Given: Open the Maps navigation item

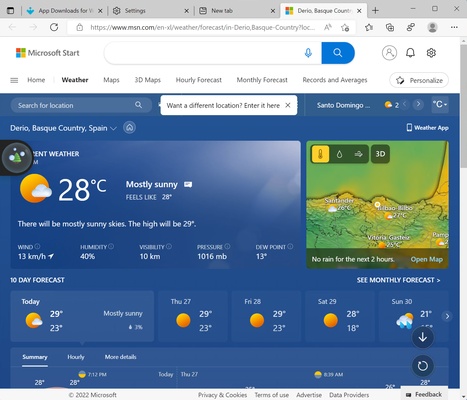Looking at the screenshot, I should [111, 80].
